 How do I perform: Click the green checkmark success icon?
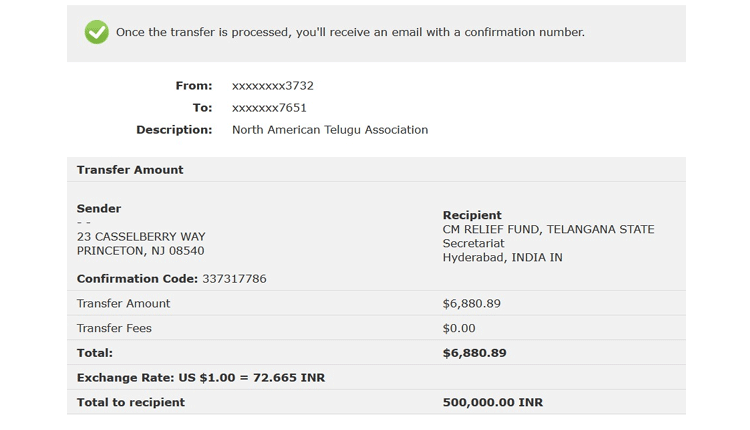[x=97, y=32]
